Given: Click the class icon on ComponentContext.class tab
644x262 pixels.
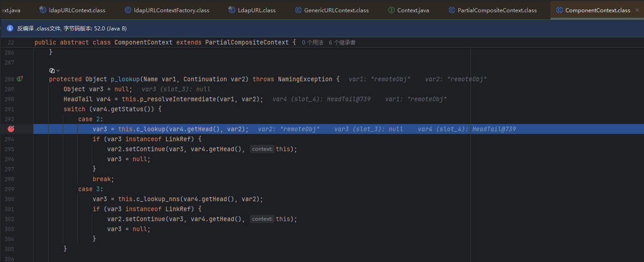Looking at the screenshot, I should pyautogui.click(x=560, y=10).
